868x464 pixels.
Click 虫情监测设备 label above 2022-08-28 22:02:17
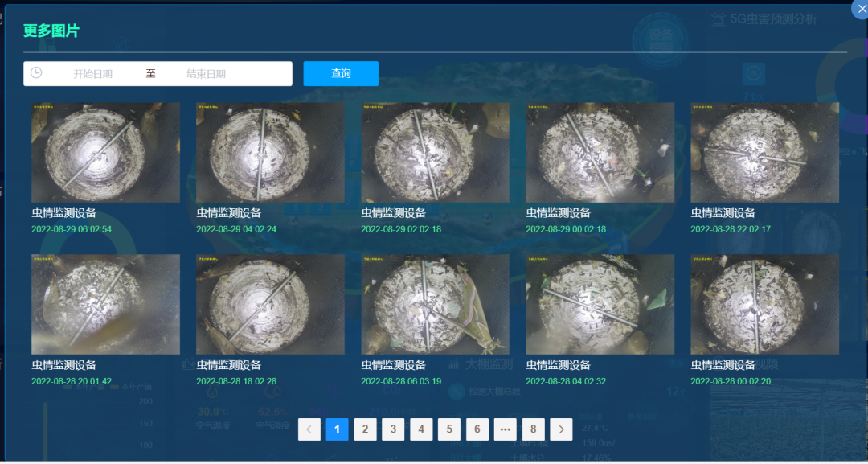click(723, 213)
